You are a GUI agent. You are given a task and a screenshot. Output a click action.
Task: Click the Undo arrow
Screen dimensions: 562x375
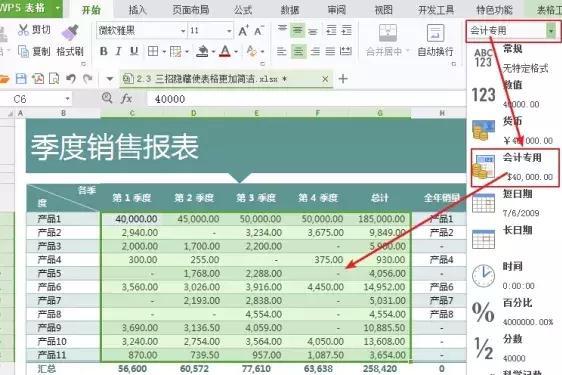(71, 79)
